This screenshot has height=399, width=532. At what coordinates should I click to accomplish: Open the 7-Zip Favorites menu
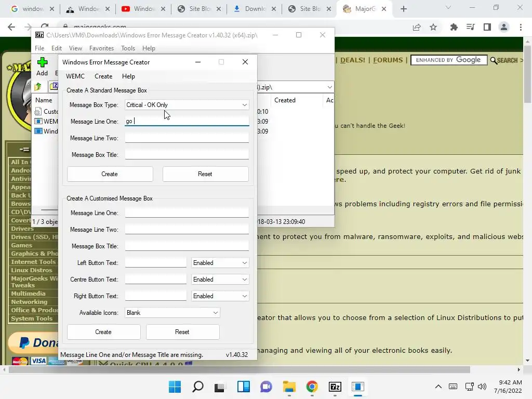point(101,48)
